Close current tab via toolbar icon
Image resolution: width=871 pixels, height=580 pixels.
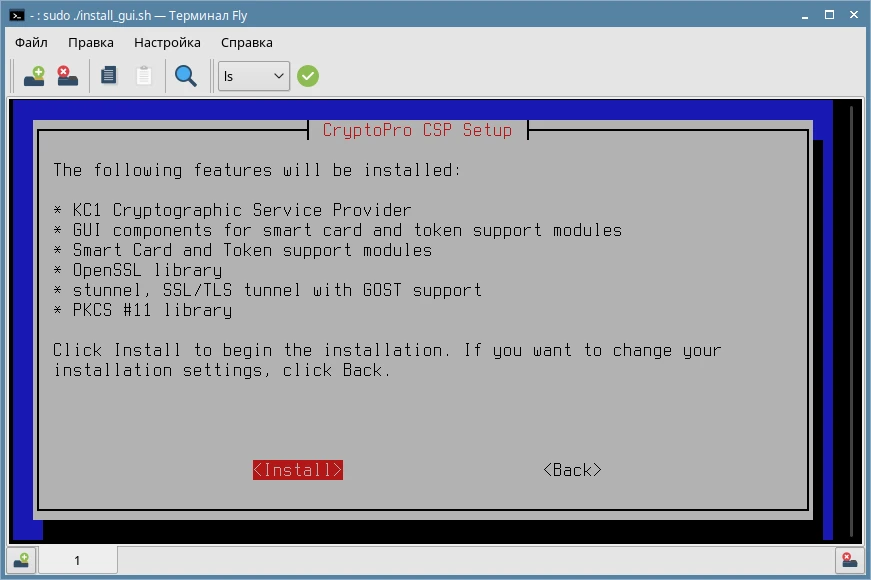coord(68,76)
